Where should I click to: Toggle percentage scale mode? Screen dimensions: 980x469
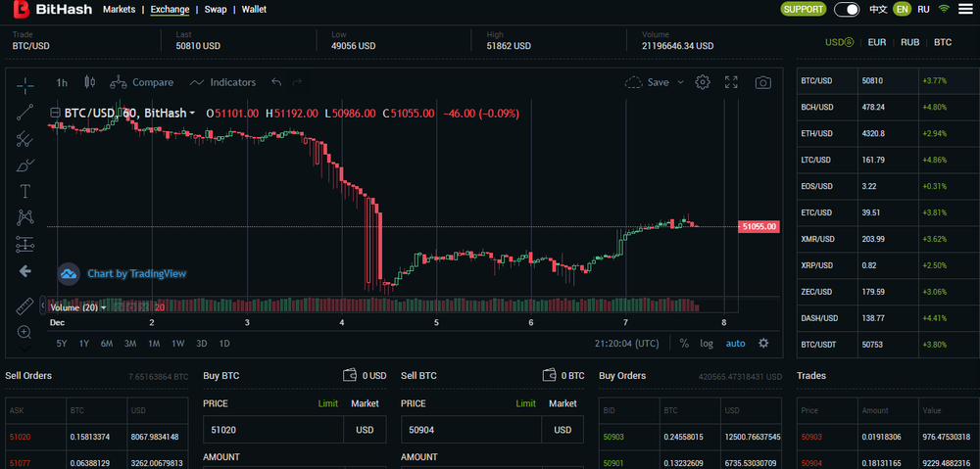(684, 343)
